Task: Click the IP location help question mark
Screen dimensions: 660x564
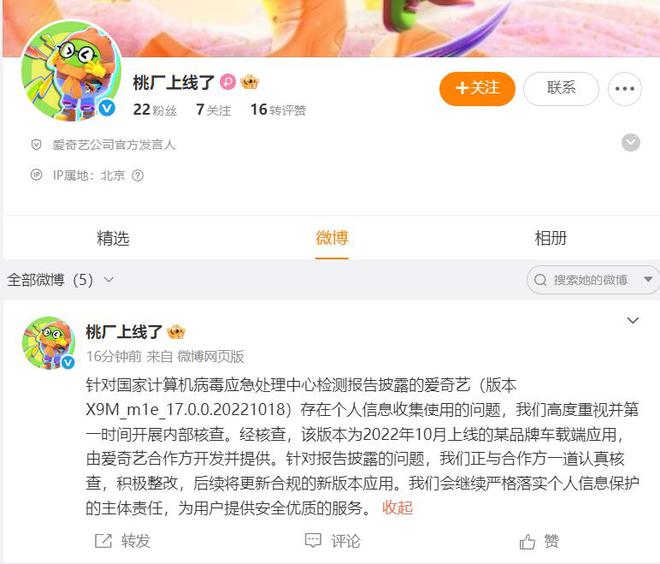Action: 138,175
